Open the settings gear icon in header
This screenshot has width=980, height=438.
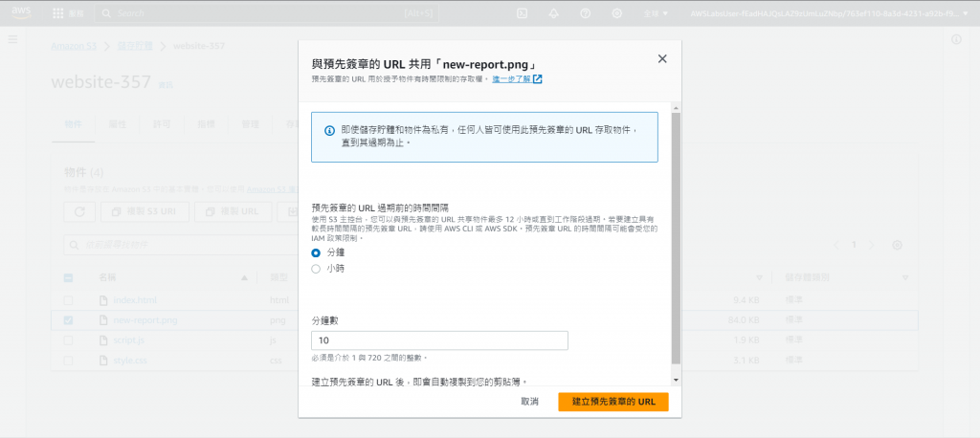(x=617, y=13)
